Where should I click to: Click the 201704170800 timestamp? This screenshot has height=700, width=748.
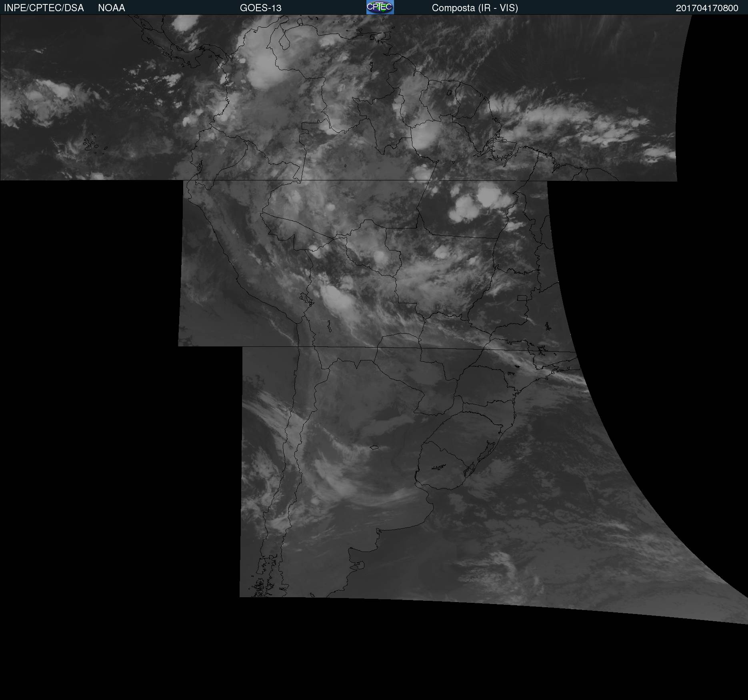[707, 8]
